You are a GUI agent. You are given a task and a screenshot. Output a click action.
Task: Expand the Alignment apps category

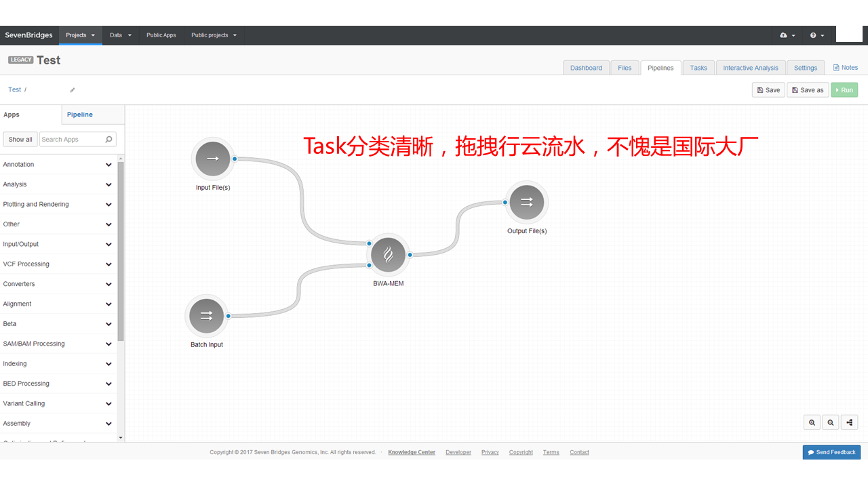[x=58, y=304]
